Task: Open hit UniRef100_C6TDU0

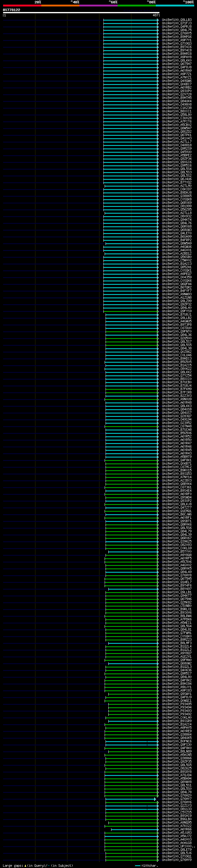Action: click(177, 328)
